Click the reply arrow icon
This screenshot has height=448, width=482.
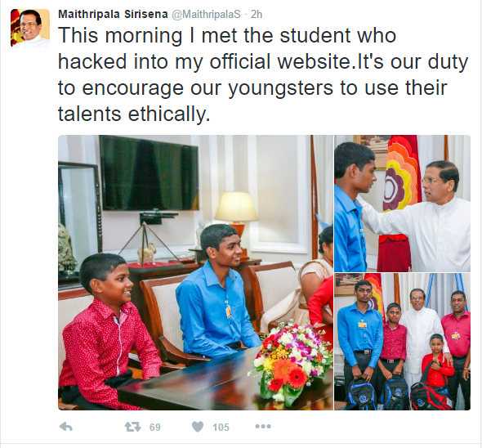(66, 427)
